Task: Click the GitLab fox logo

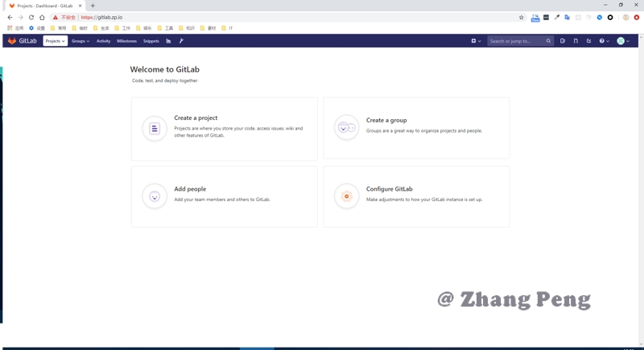Action: click(x=12, y=41)
